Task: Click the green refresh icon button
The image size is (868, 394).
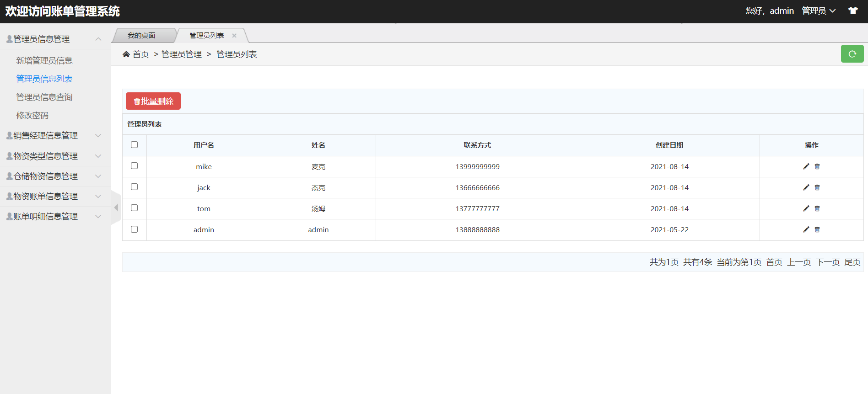Action: (x=852, y=54)
